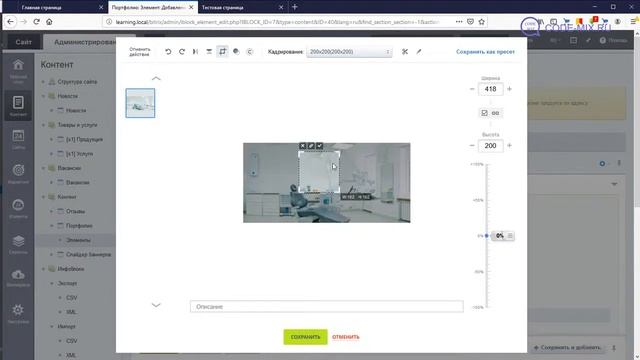Click the gear icon in the background form
The height and width of the screenshot is (360, 640).
coord(602,163)
